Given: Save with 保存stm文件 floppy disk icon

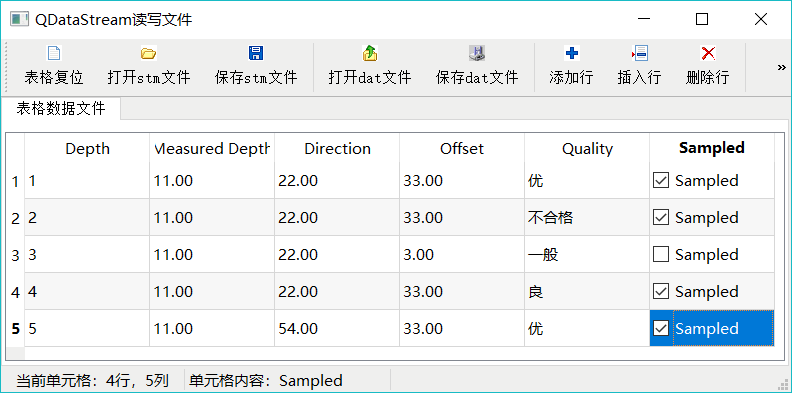Looking at the screenshot, I should (256, 53).
